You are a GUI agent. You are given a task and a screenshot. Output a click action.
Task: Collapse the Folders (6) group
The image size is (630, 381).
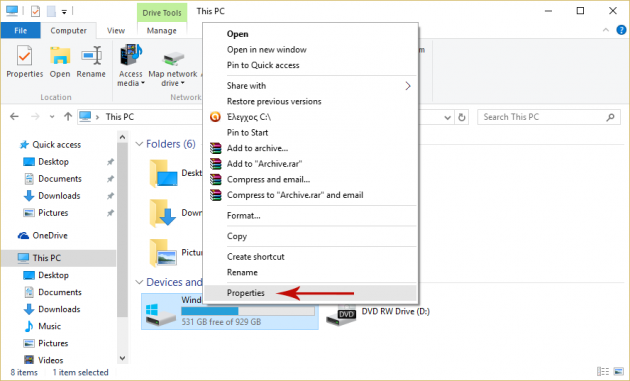tap(139, 144)
